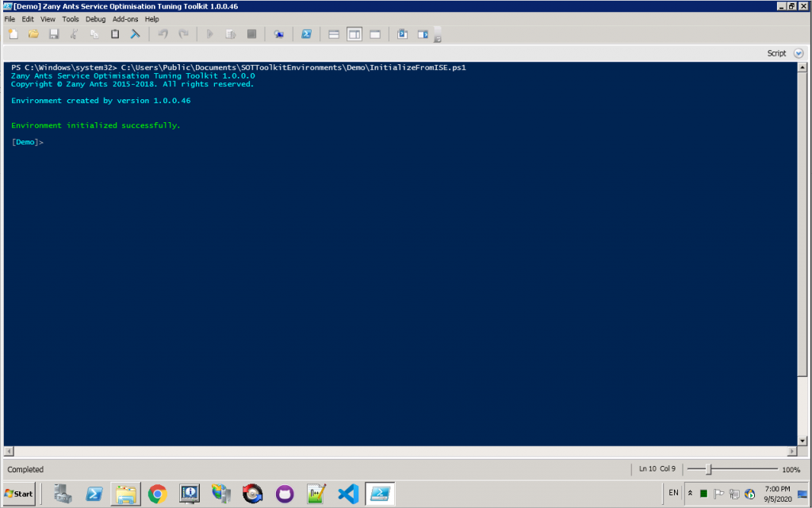812x508 pixels.
Task: Stop Operation square button
Action: point(251,34)
